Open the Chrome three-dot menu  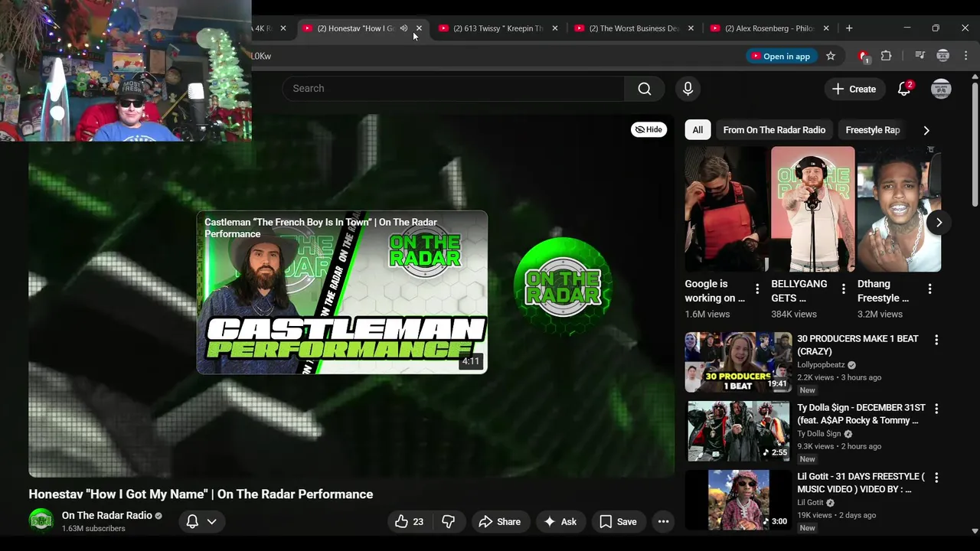point(965,56)
